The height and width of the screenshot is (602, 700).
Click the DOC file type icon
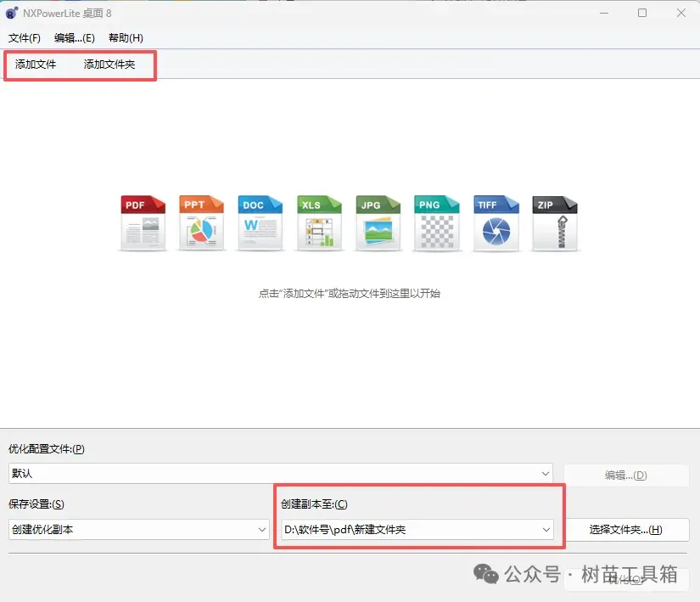click(x=260, y=222)
